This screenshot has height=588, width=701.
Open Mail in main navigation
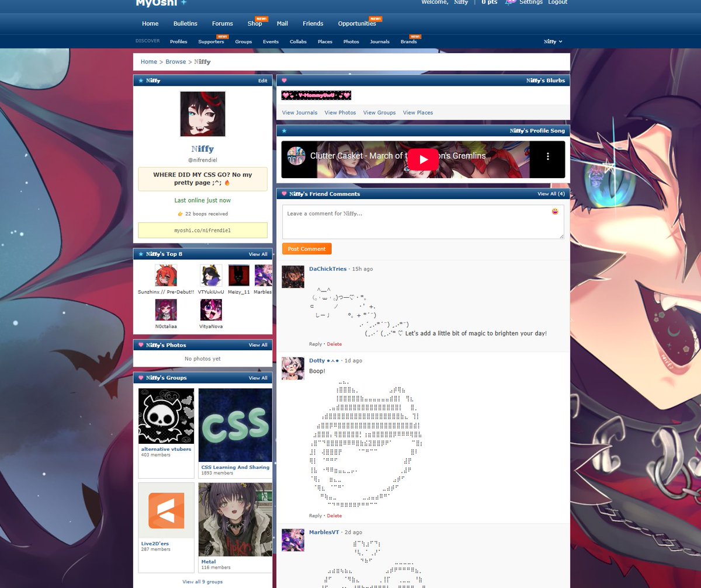282,23
